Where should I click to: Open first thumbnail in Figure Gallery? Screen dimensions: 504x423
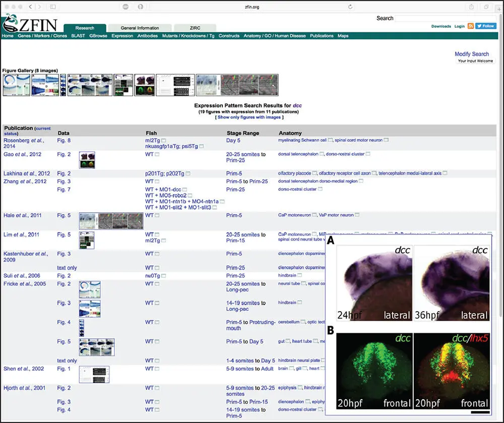(17, 85)
